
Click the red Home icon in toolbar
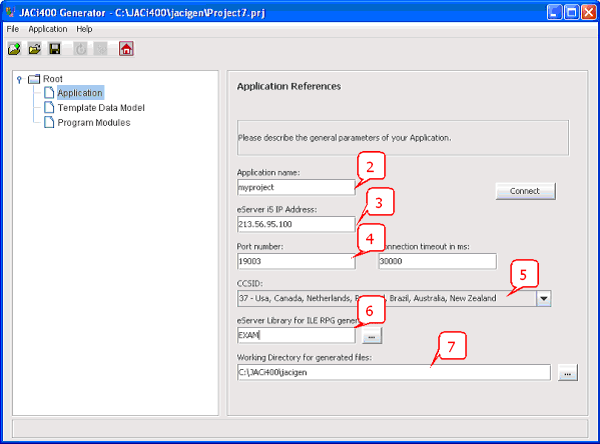[x=126, y=48]
